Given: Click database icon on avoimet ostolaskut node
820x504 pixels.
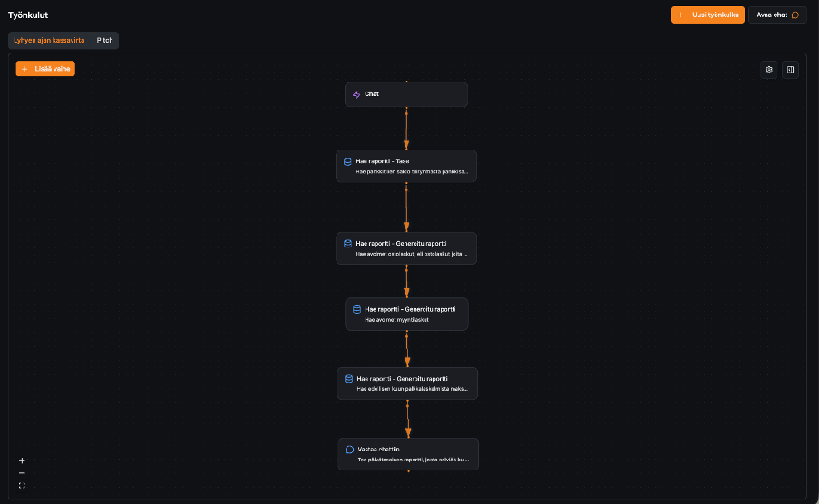Looking at the screenshot, I should [x=347, y=244].
